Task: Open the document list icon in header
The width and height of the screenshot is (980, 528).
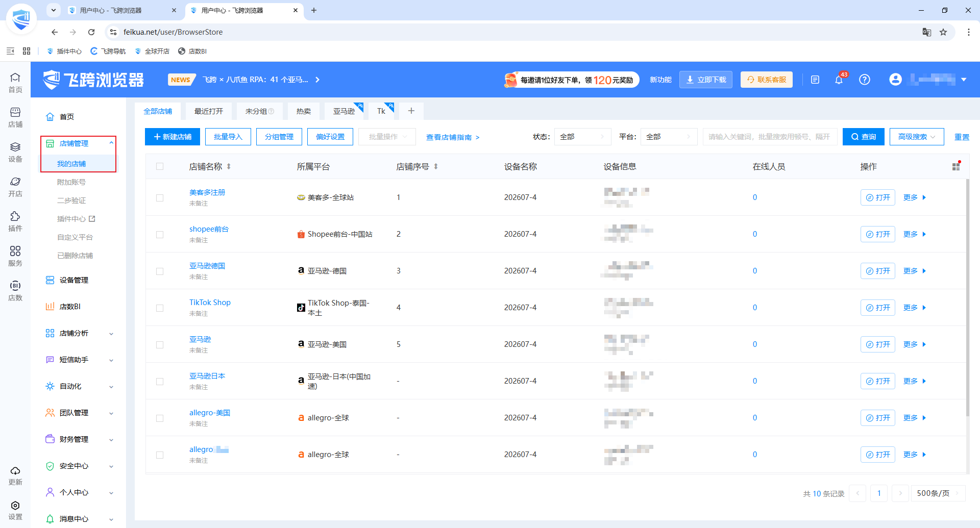Action: (815, 80)
